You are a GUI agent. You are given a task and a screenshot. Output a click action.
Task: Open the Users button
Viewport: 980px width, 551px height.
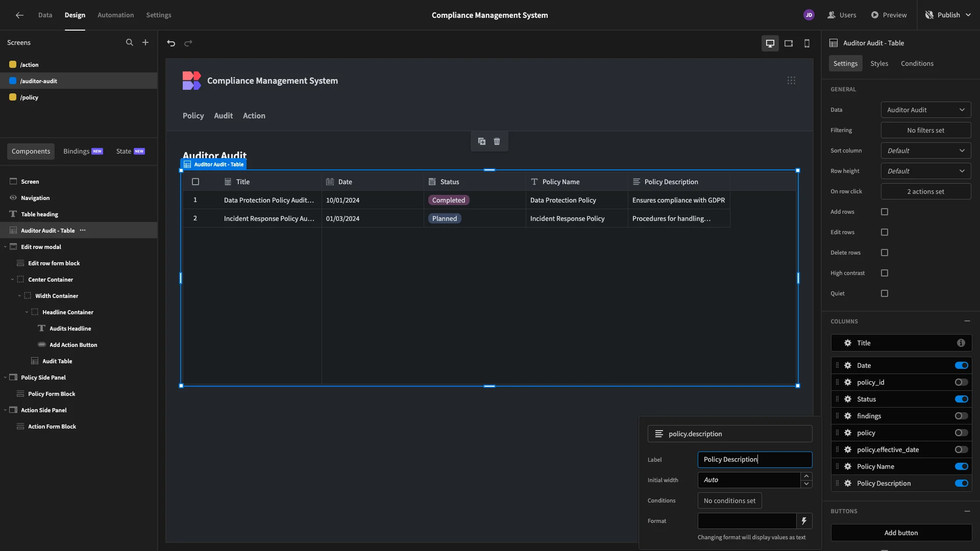842,15
